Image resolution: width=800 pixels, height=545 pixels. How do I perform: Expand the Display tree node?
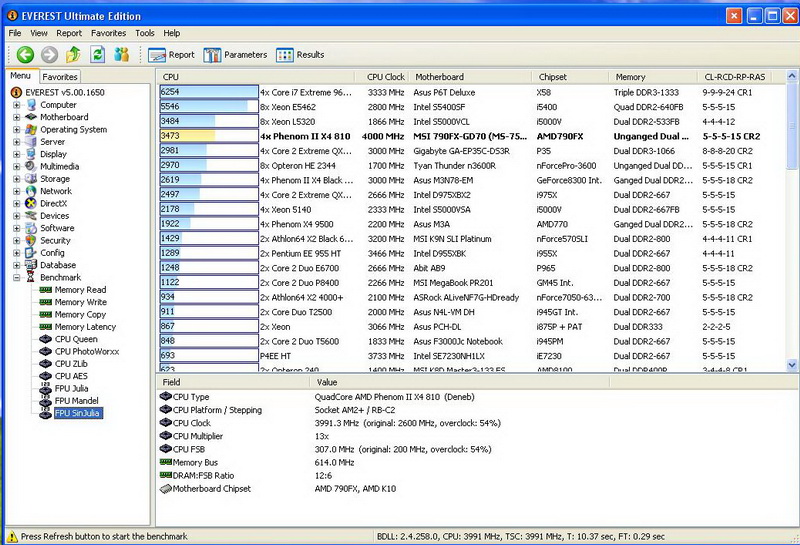click(16, 154)
